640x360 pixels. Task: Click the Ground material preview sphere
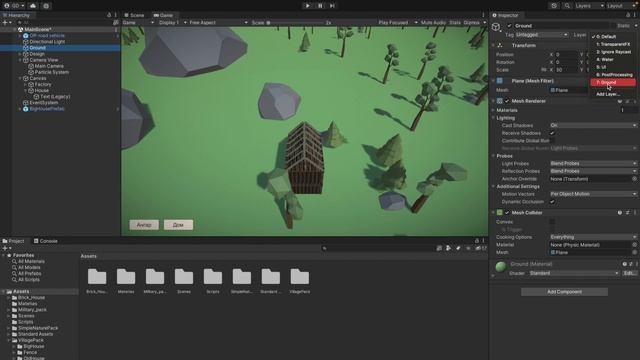point(500,267)
